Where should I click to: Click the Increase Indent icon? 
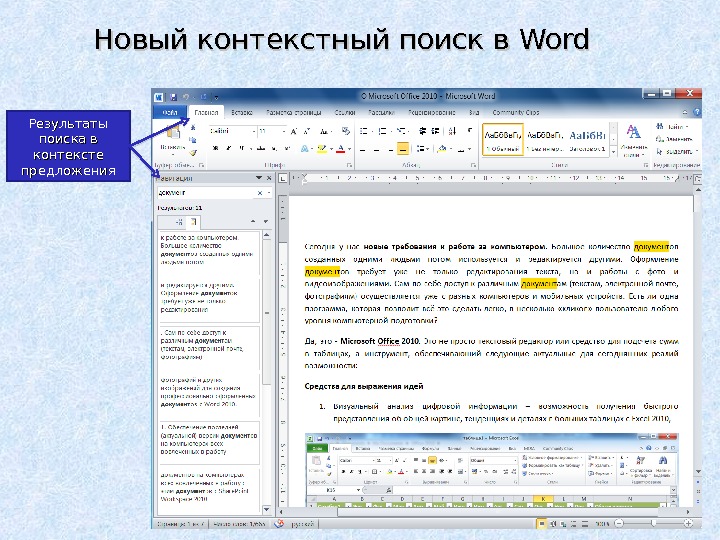pos(436,131)
